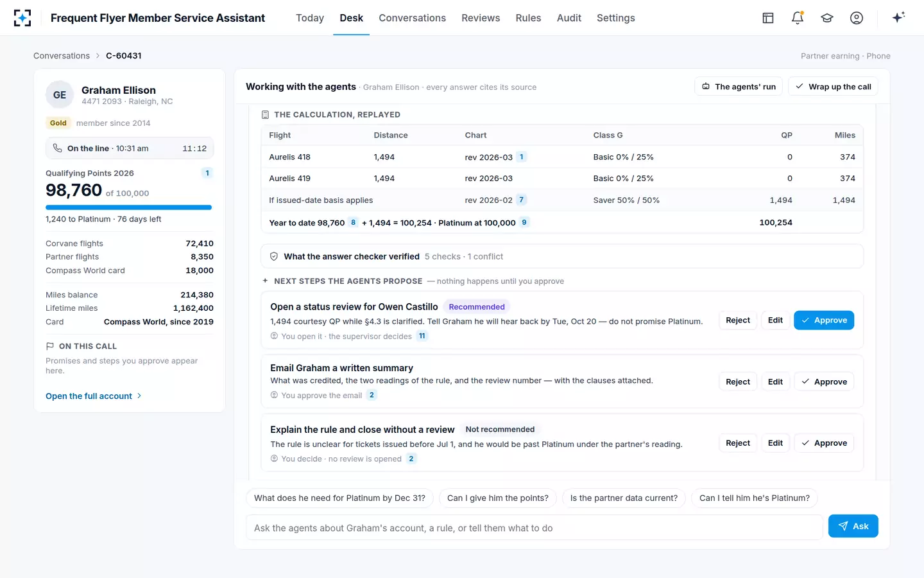Viewport: 924px width, 578px height.
Task: Open the Conversations tab
Action: click(x=412, y=18)
